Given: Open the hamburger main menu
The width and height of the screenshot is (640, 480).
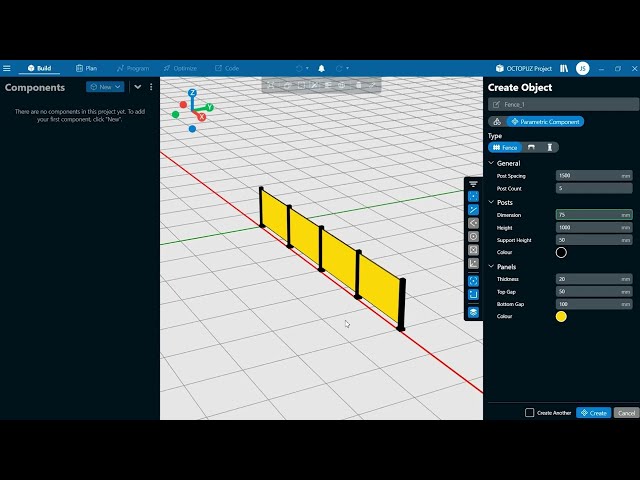Looking at the screenshot, I should (7, 68).
